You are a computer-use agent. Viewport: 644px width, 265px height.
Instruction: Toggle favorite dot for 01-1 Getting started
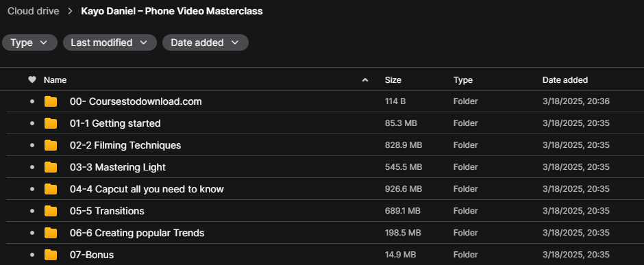point(32,123)
